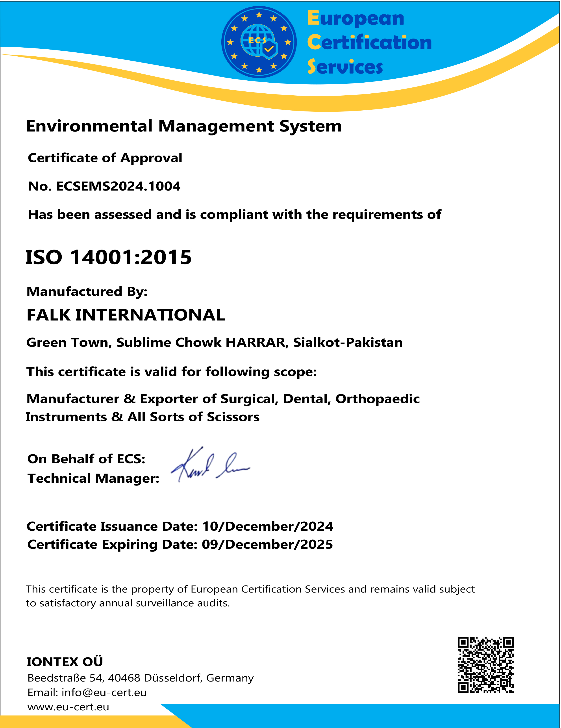Click the "Technical Manager:" label

point(93,478)
